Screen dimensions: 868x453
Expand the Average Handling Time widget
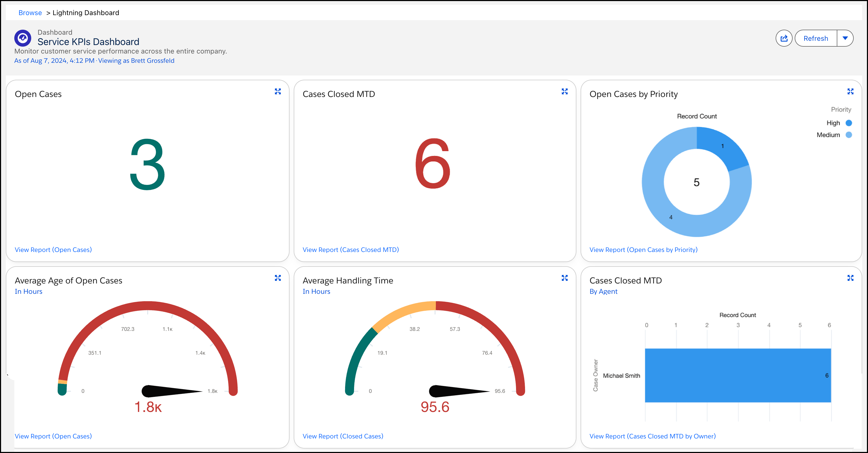[565, 278]
